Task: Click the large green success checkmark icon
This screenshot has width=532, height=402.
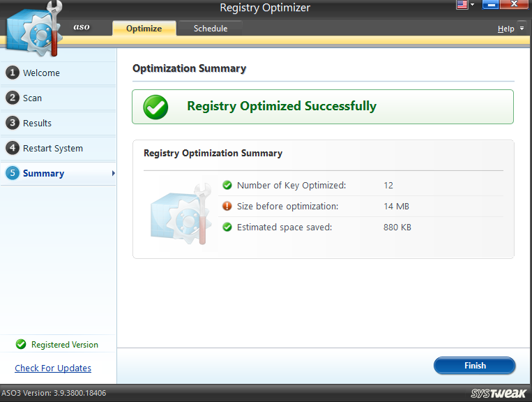Action: tap(155, 107)
